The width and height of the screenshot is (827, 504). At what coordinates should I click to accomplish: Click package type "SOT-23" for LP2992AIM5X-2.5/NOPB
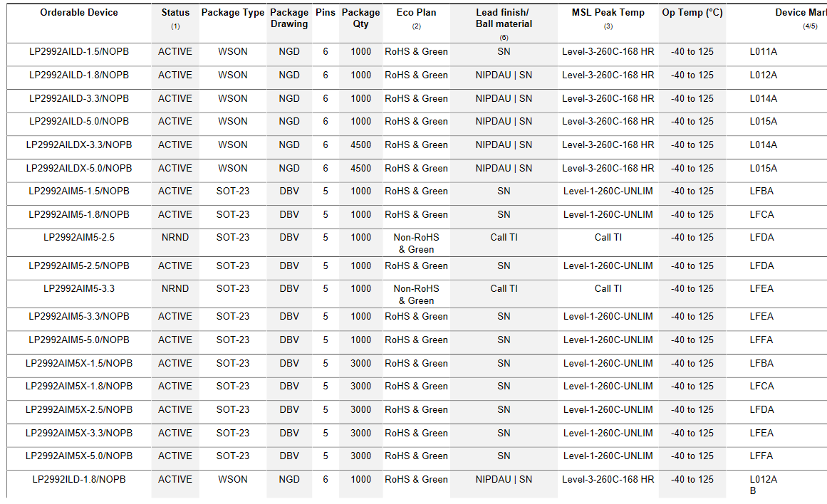233,409
